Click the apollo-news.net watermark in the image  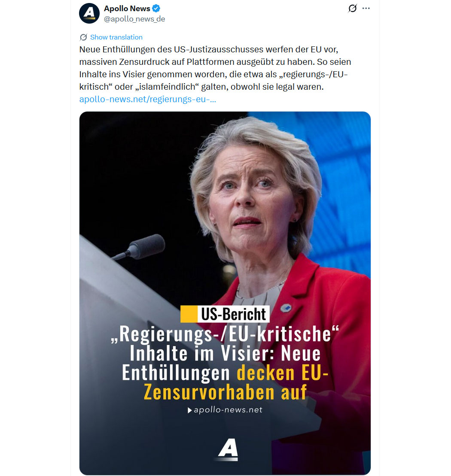click(228, 410)
